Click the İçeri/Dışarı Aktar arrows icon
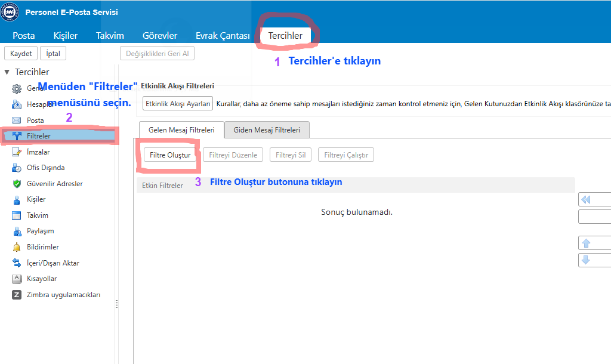The image size is (611, 364). pos(16,263)
